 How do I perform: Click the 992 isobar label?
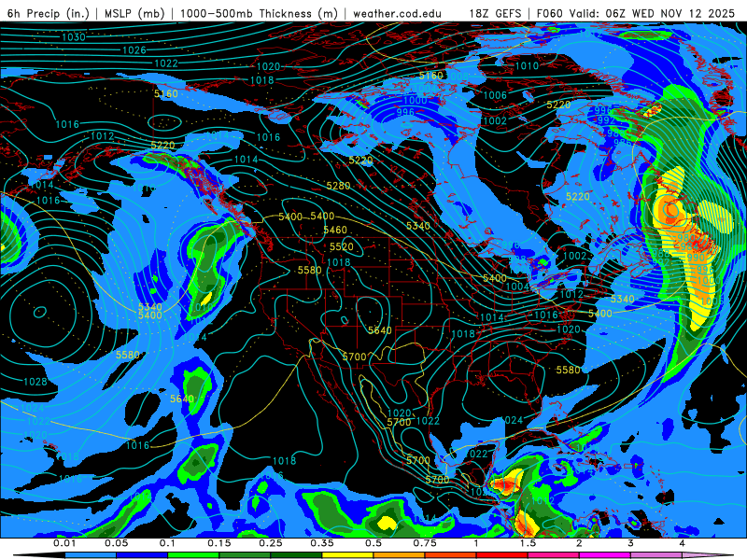tap(606, 120)
